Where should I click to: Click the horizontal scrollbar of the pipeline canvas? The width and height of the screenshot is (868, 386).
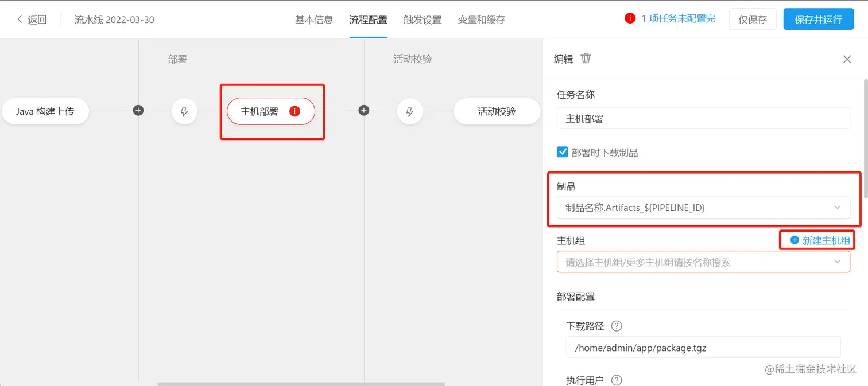301,384
